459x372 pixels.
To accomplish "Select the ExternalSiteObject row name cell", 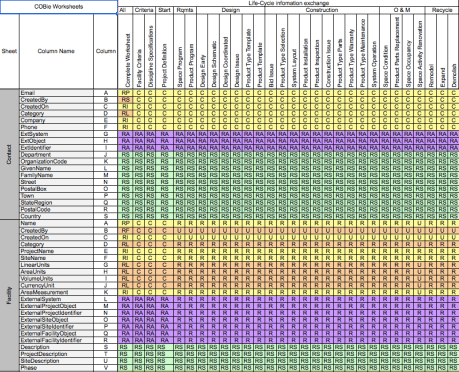I will point(56,320).
